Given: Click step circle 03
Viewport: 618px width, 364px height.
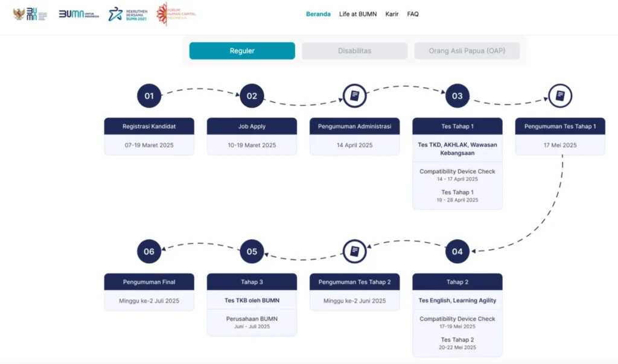Looking at the screenshot, I should [x=457, y=96].
